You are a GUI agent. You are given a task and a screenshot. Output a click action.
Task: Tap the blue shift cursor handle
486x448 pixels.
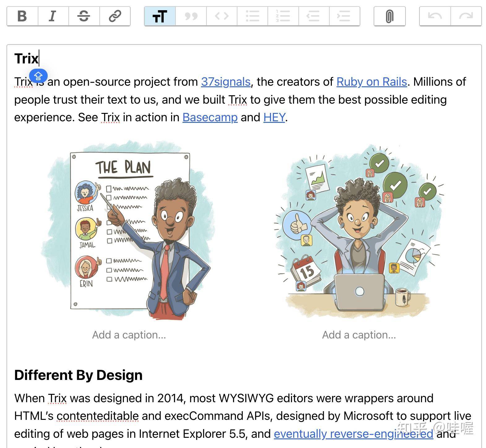[x=38, y=76]
